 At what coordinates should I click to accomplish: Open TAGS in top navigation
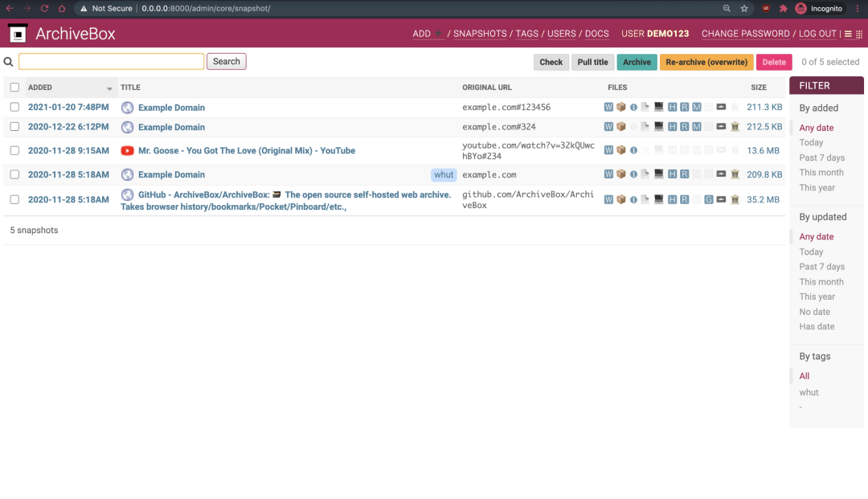(526, 34)
